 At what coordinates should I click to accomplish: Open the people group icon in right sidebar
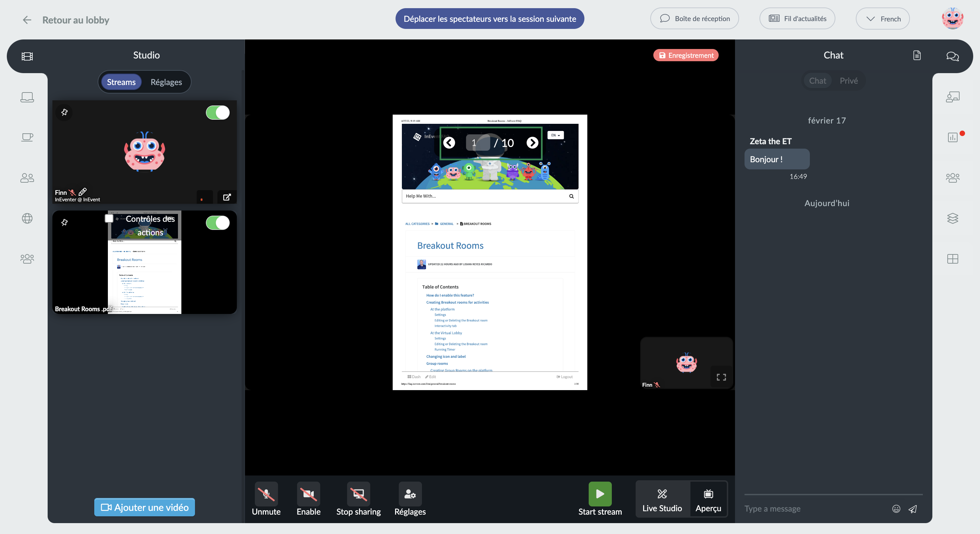[x=953, y=178]
